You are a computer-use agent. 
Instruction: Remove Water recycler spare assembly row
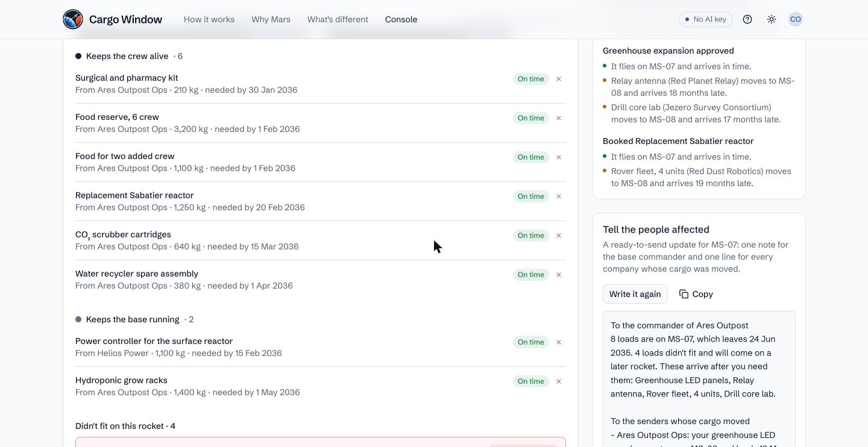559,275
